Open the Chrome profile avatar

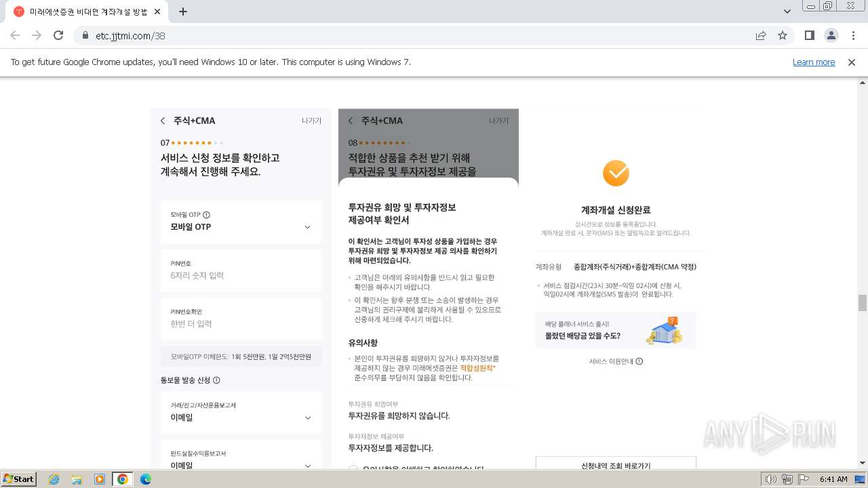tap(831, 35)
